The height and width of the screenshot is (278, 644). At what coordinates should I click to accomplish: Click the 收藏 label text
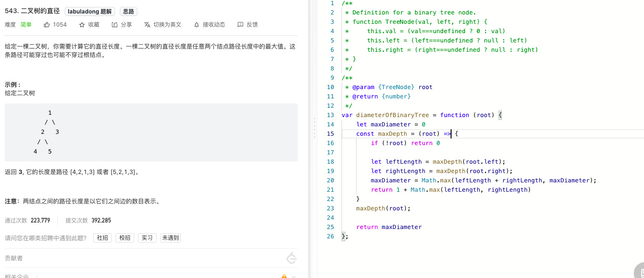(x=94, y=25)
